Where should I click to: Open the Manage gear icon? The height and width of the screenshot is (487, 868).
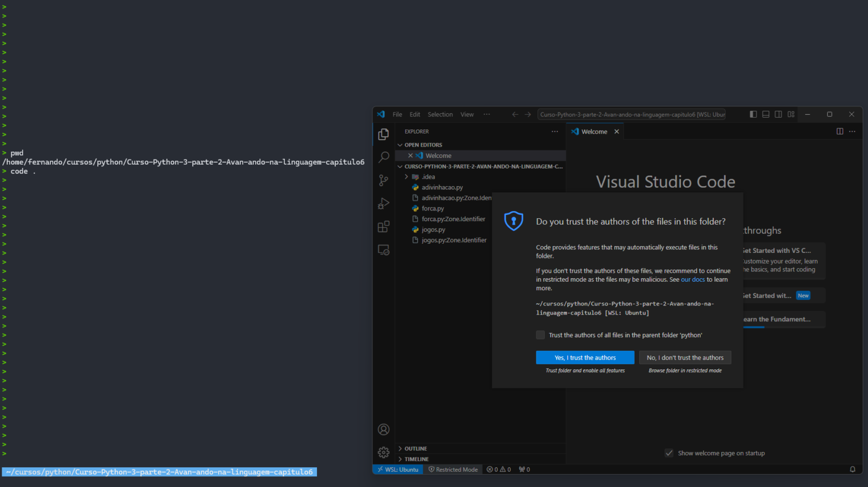[384, 452]
